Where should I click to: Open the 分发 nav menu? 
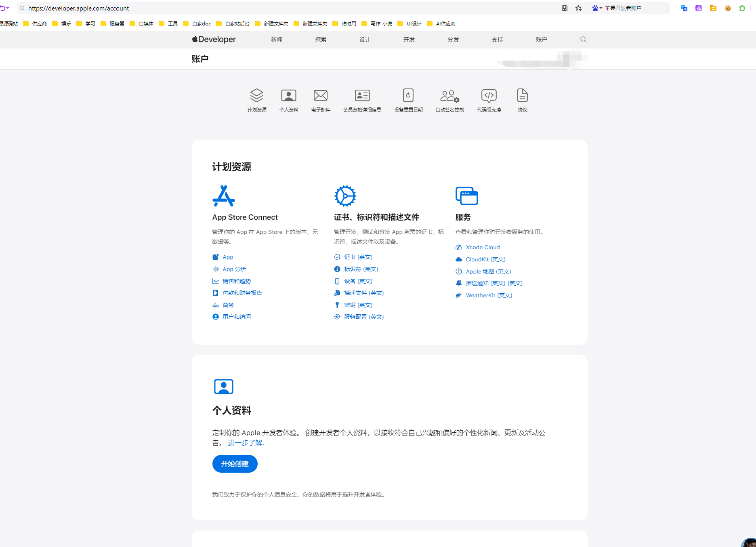pyautogui.click(x=453, y=40)
